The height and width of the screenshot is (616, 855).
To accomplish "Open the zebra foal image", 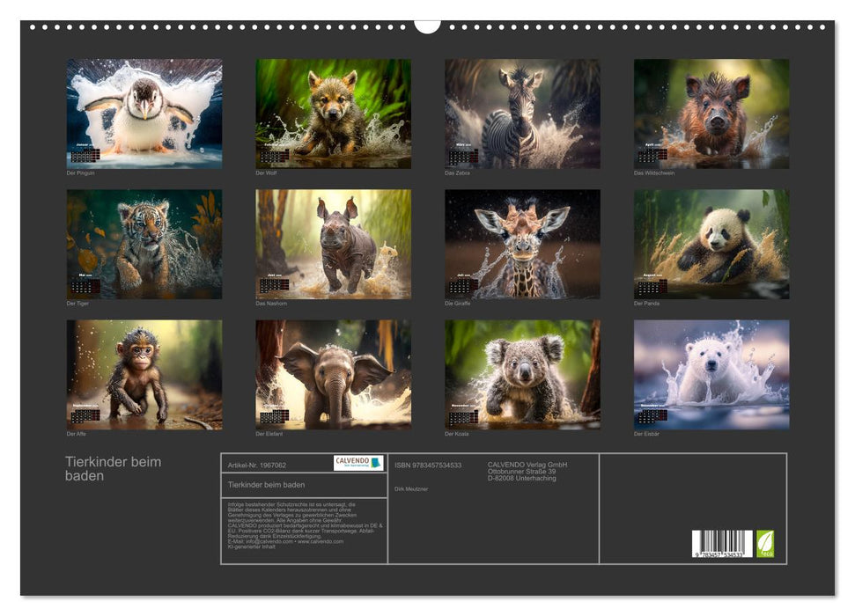I will click(522, 114).
